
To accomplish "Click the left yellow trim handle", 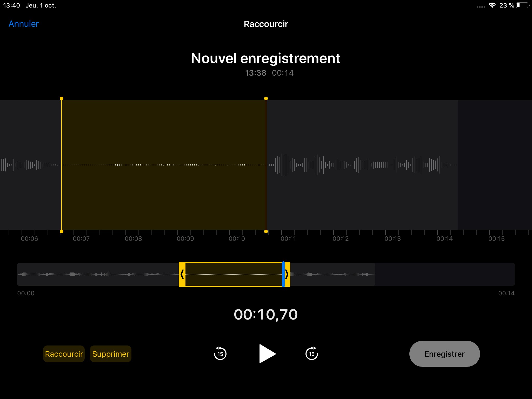I will [182, 274].
